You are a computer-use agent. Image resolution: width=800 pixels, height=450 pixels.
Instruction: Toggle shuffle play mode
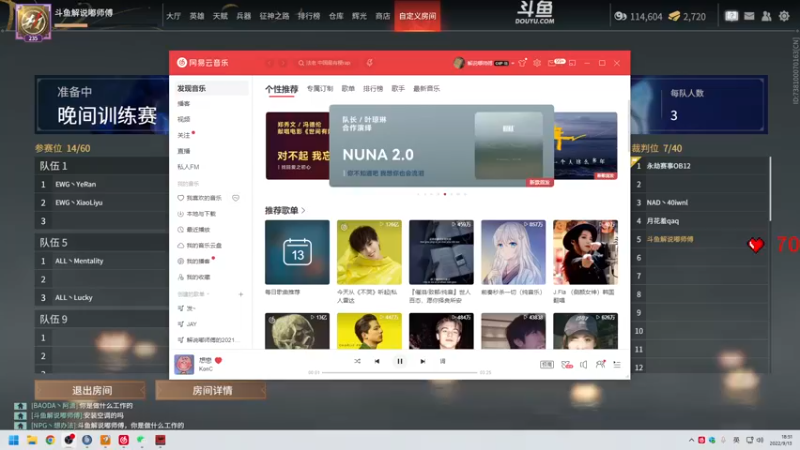[x=357, y=361]
